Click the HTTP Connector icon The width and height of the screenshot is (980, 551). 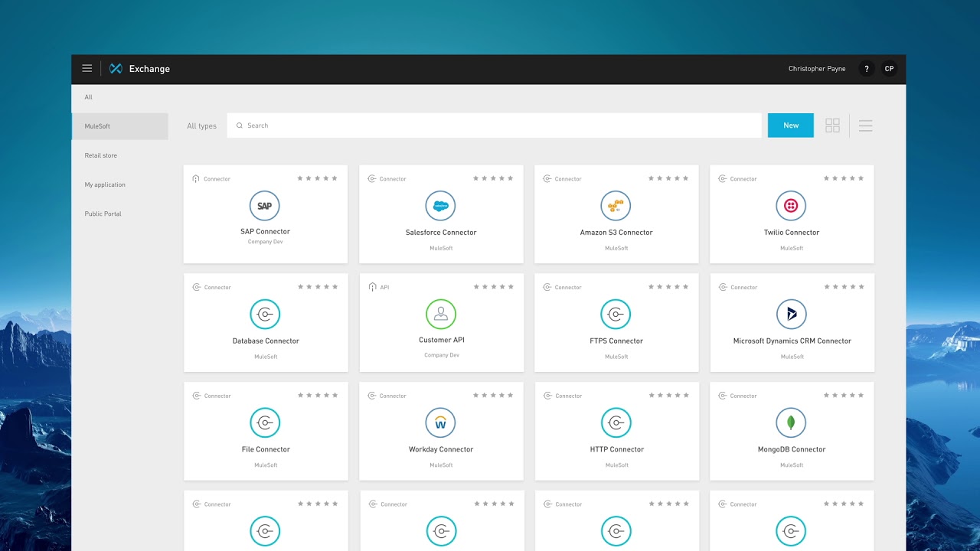tap(616, 422)
